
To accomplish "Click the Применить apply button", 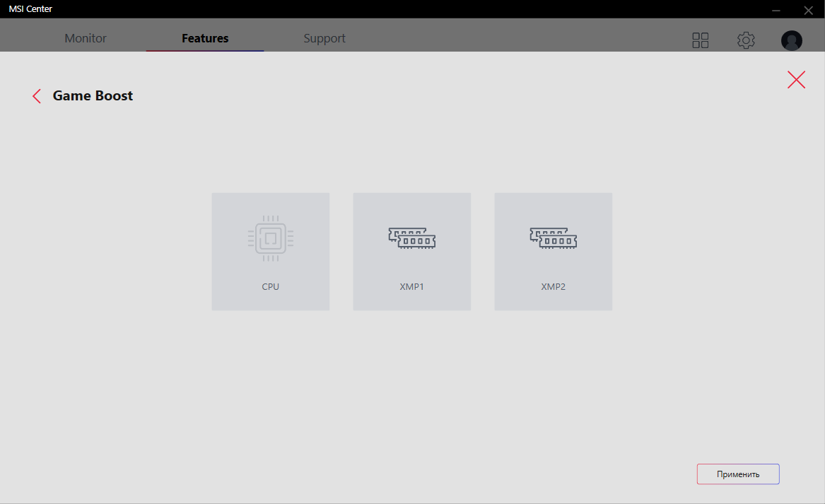I will [738, 474].
